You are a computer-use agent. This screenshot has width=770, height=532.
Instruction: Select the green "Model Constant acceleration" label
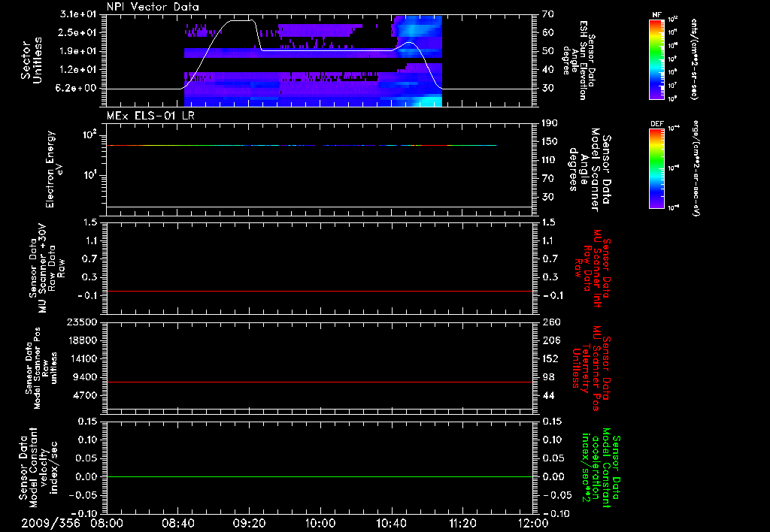[601, 467]
